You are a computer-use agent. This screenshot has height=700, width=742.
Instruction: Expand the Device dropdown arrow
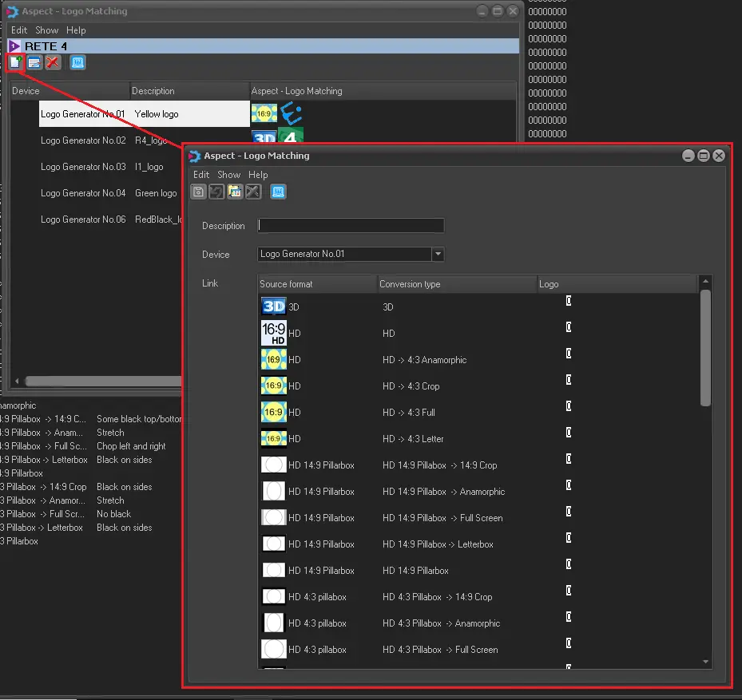[437, 255]
